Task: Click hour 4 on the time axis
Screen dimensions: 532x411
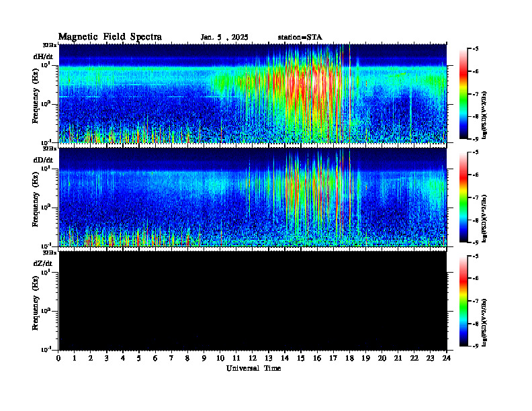Action: (x=123, y=359)
